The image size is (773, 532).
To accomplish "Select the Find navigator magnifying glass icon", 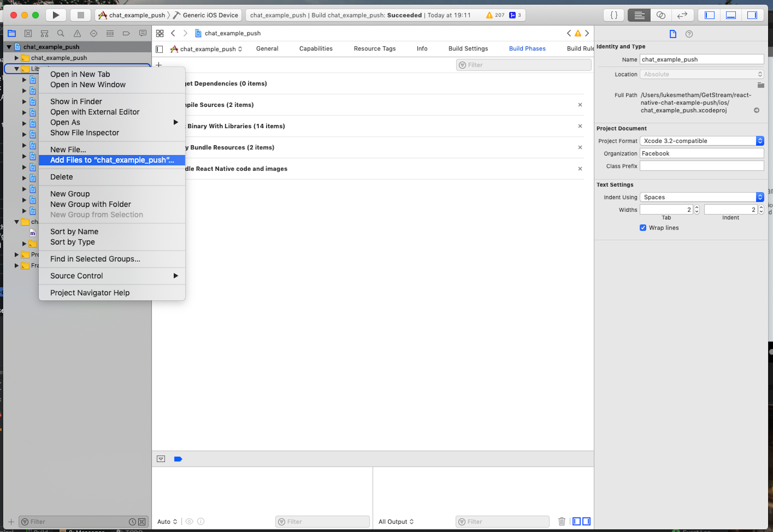I will 61,33.
